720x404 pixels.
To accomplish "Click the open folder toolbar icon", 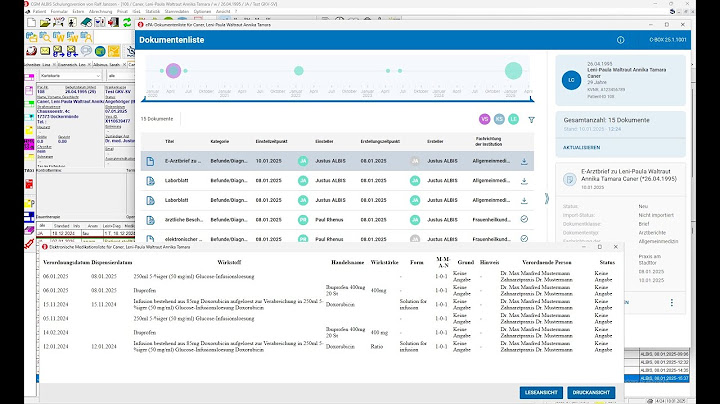I will click(x=45, y=22).
